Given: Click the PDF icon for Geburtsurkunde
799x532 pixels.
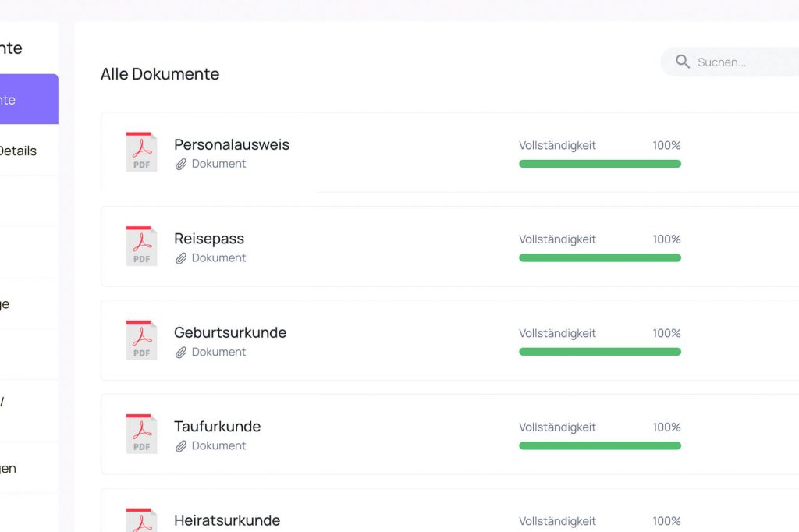Looking at the screenshot, I should 141,340.
